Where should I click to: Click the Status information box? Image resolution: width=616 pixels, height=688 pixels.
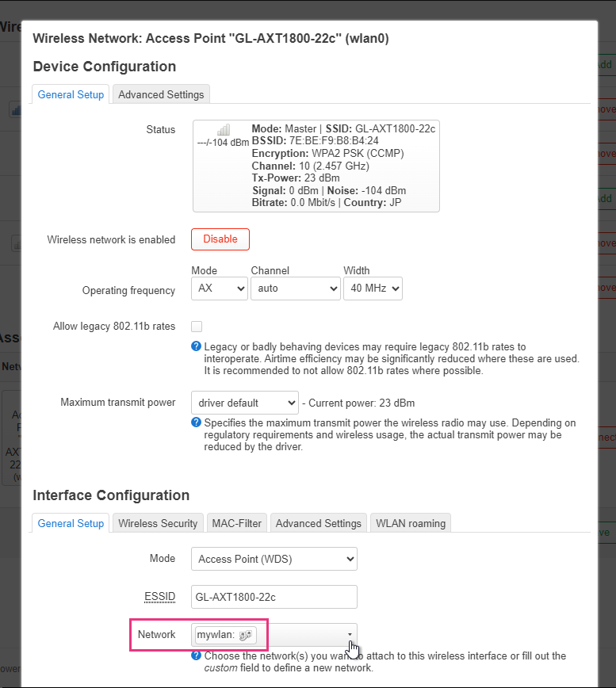click(x=316, y=166)
